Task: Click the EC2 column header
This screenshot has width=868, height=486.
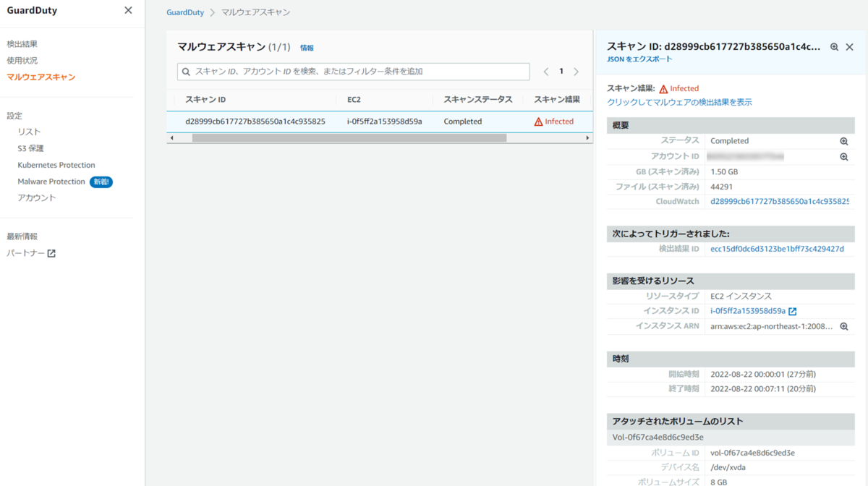Action: point(354,100)
